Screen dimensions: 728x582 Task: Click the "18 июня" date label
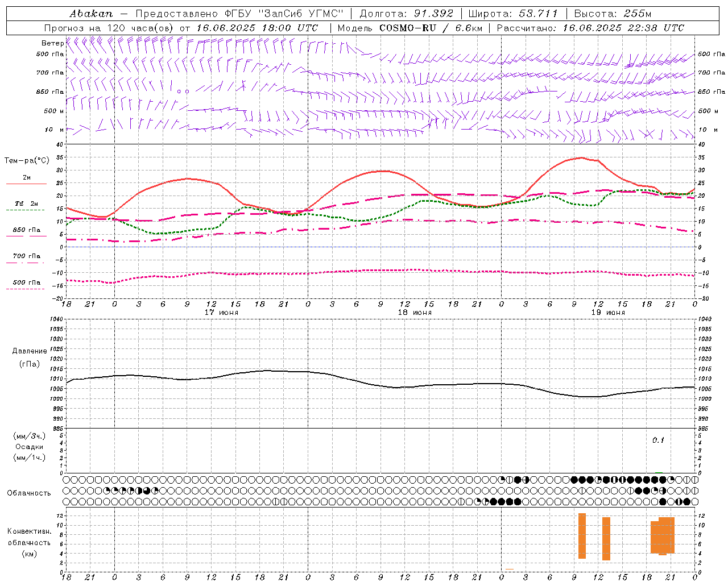pos(415,313)
